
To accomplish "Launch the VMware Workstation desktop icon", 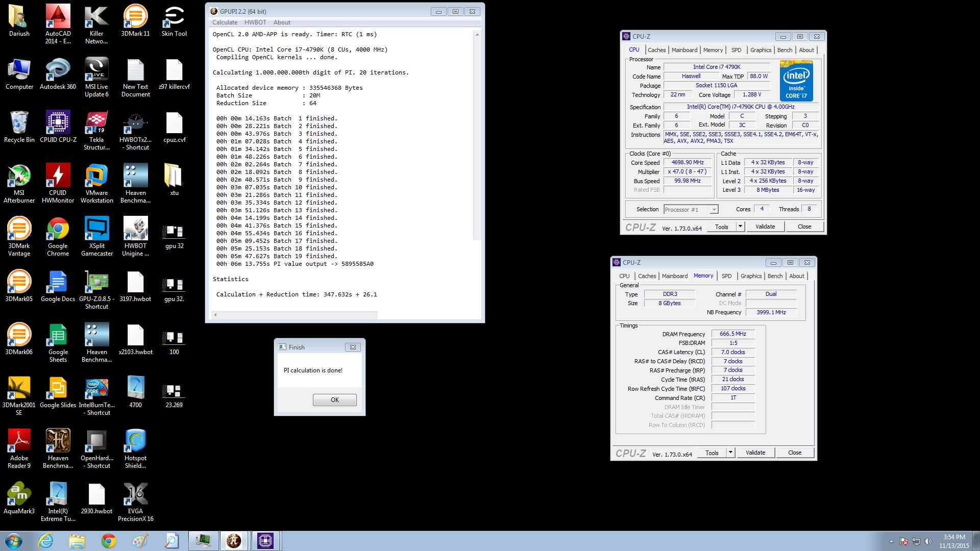I will [96, 184].
